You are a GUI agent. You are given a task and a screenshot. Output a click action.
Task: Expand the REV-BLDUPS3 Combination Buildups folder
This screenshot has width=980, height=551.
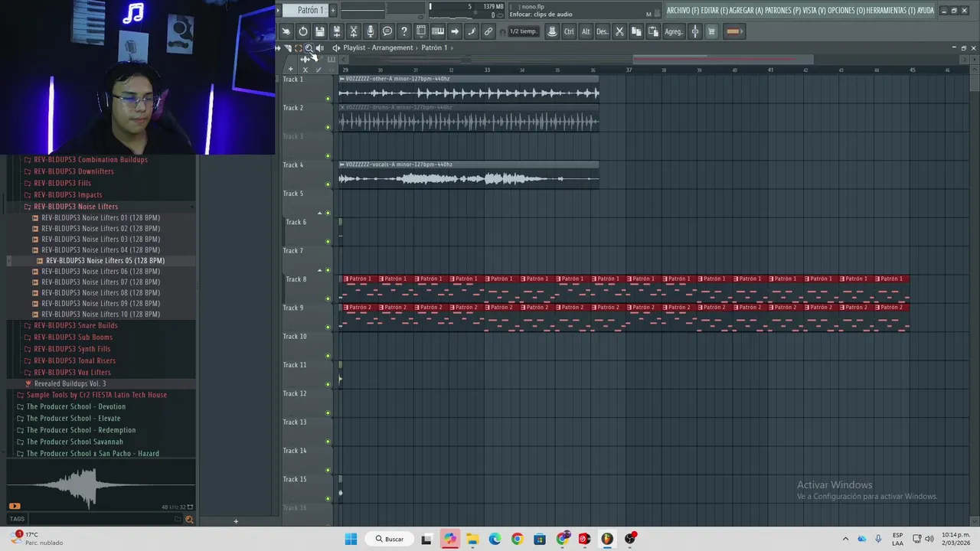(90, 160)
